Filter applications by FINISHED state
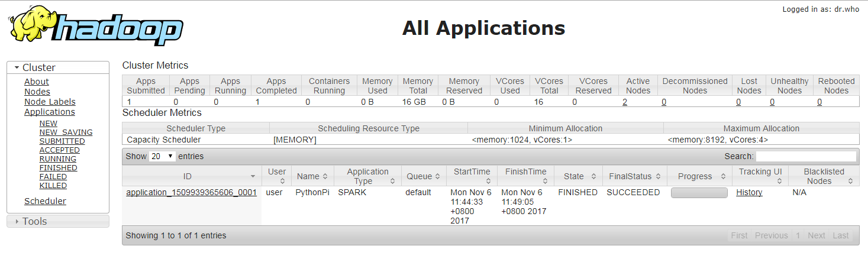Viewport: 868px width, 262px height. tap(58, 168)
